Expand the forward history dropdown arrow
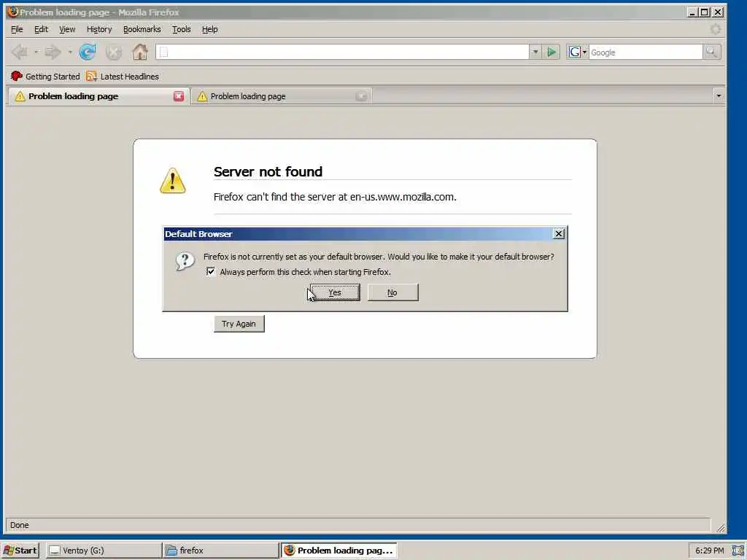The width and height of the screenshot is (747, 560). pos(70,52)
